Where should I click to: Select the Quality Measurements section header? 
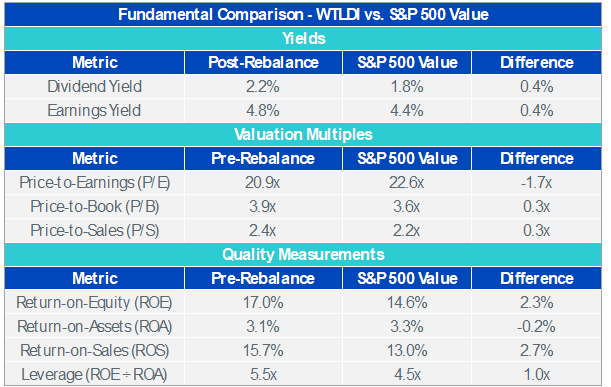(303, 254)
